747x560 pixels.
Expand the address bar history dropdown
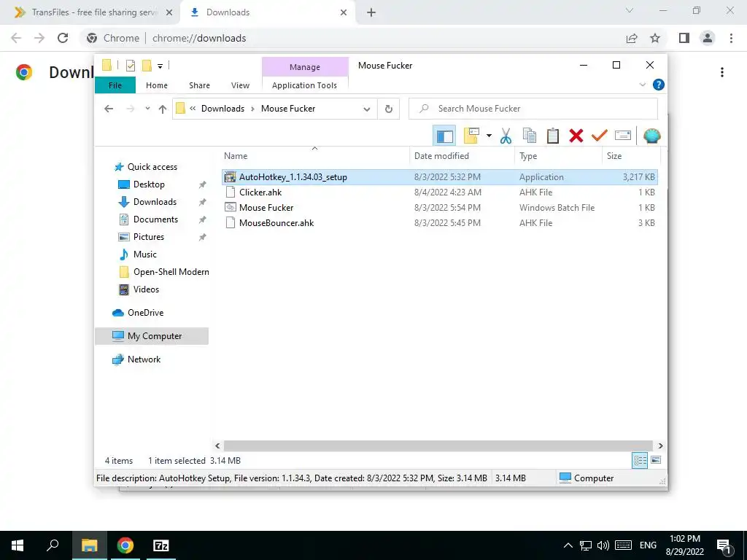(x=367, y=109)
